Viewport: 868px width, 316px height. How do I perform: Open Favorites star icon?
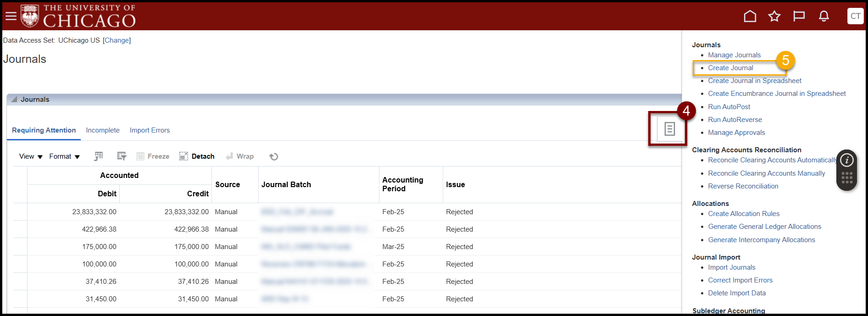[774, 17]
